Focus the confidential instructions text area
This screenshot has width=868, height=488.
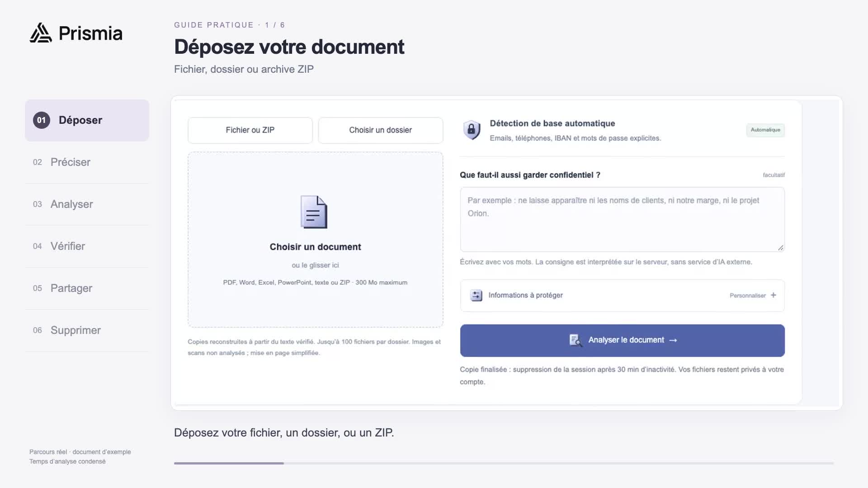pos(622,220)
